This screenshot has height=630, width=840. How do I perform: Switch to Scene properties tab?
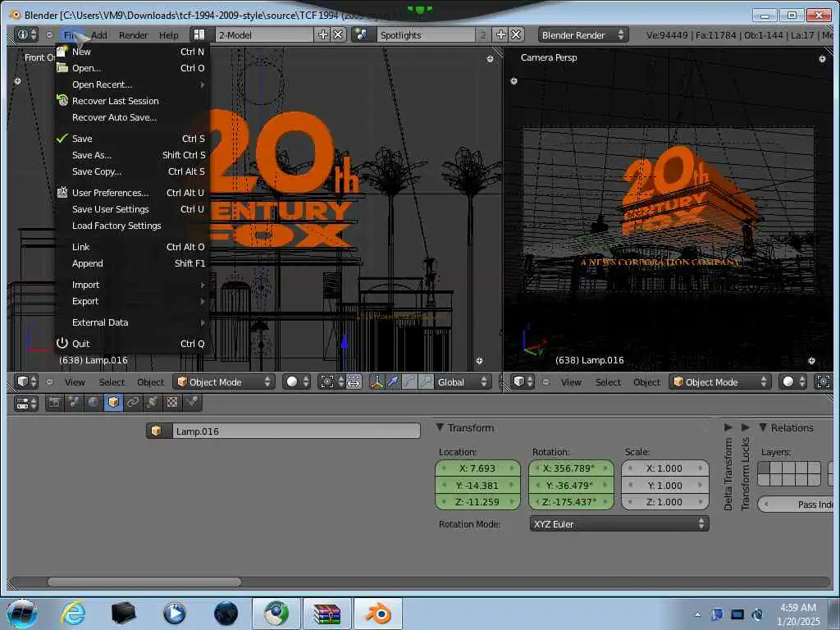click(74, 402)
